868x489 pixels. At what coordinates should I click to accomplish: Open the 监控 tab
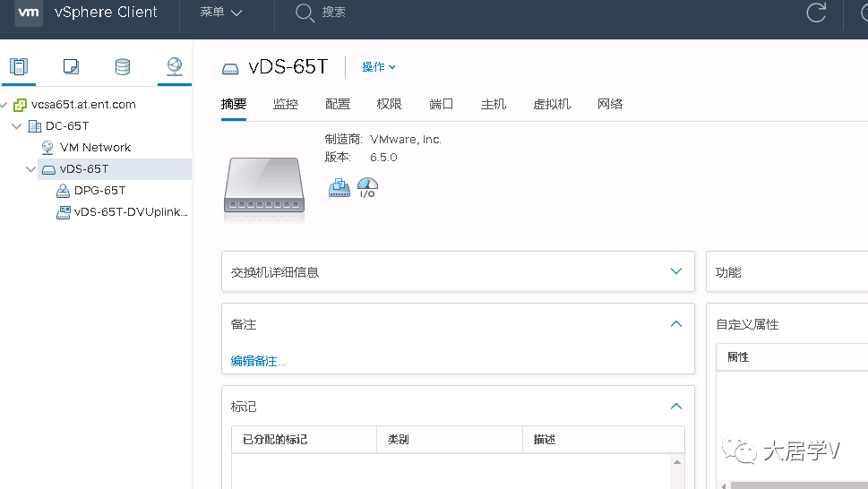point(286,104)
